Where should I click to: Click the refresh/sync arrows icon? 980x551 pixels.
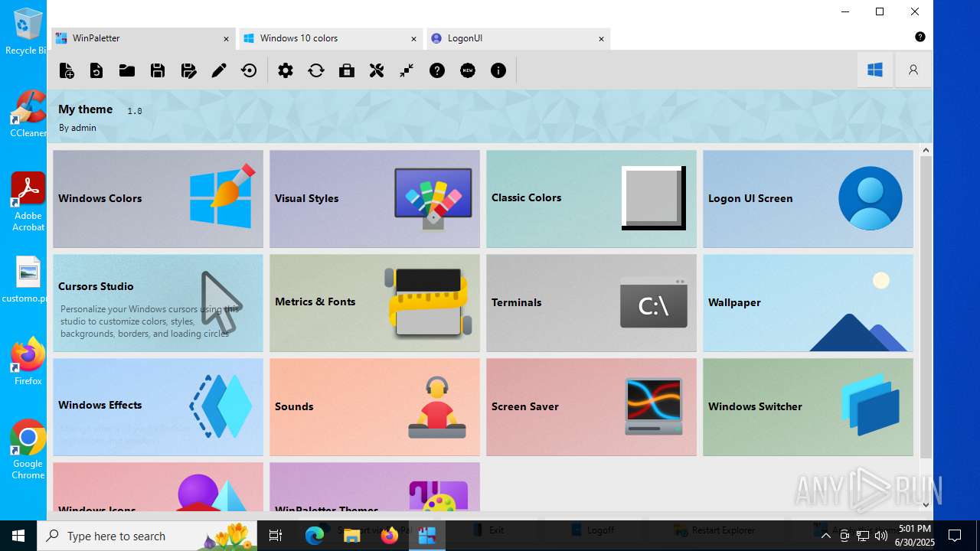pos(316,70)
